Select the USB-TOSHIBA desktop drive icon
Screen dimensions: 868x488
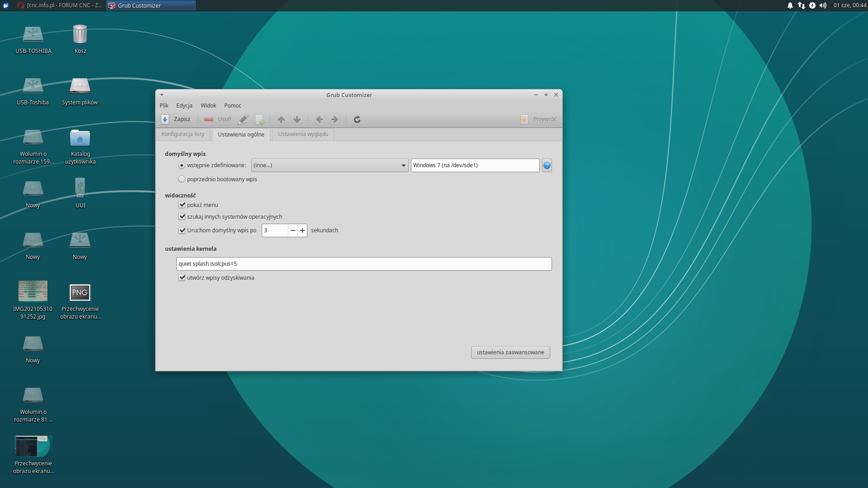coord(33,34)
